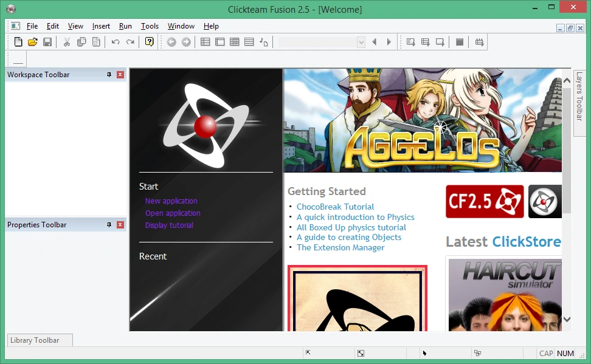Click the Aggelos game banner image
The image size is (591, 364).
(423, 120)
